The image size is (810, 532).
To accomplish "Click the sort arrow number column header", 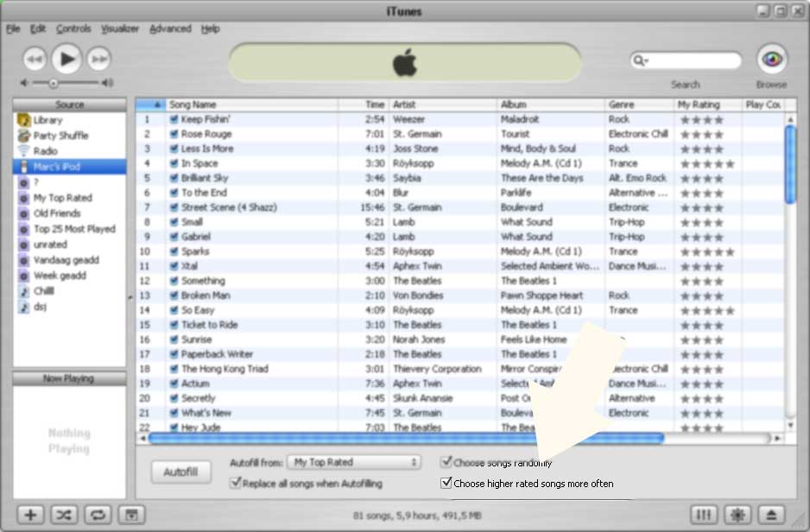I will coord(150,104).
